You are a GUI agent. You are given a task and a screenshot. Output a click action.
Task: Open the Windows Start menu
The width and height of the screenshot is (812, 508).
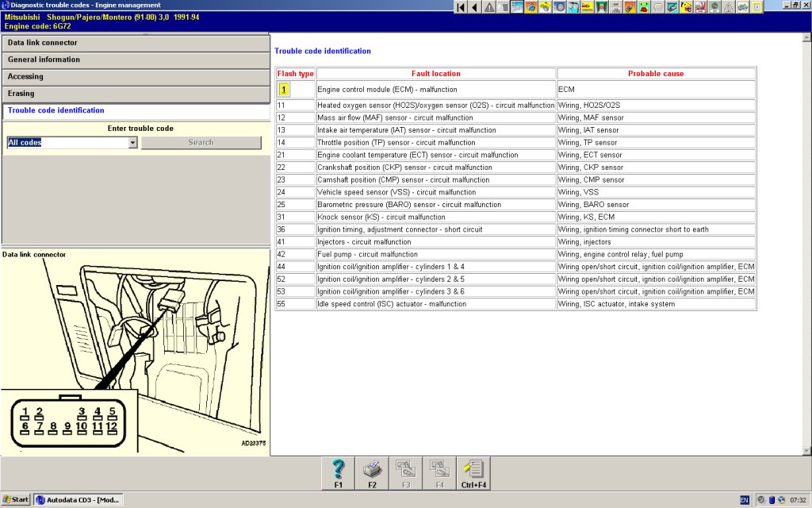16,500
